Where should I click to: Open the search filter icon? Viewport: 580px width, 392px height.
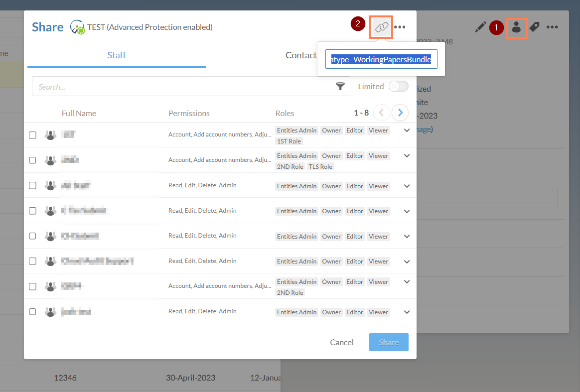[340, 86]
